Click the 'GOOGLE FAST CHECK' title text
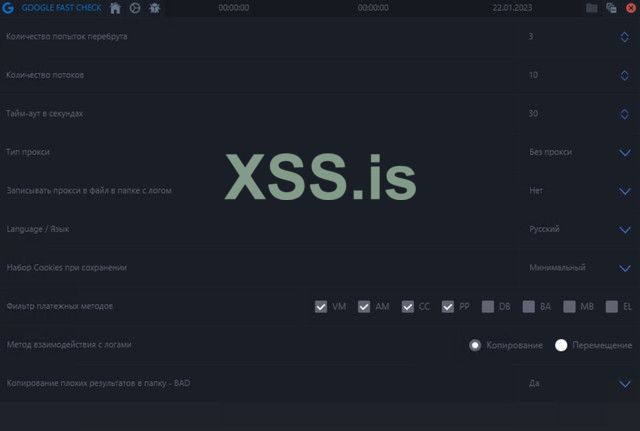Viewport: 640px width, 431px height. tap(61, 8)
